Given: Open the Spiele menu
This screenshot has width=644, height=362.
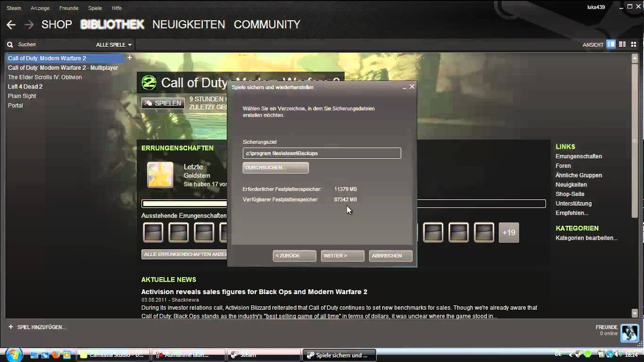Looking at the screenshot, I should (95, 8).
